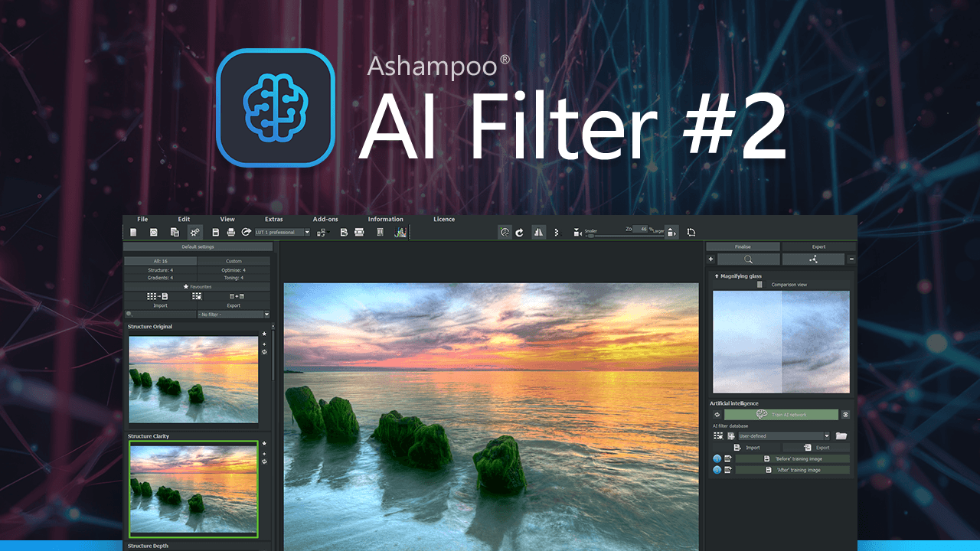The image size is (980, 551).
Task: Select the network nodes panel button
Action: click(x=813, y=259)
